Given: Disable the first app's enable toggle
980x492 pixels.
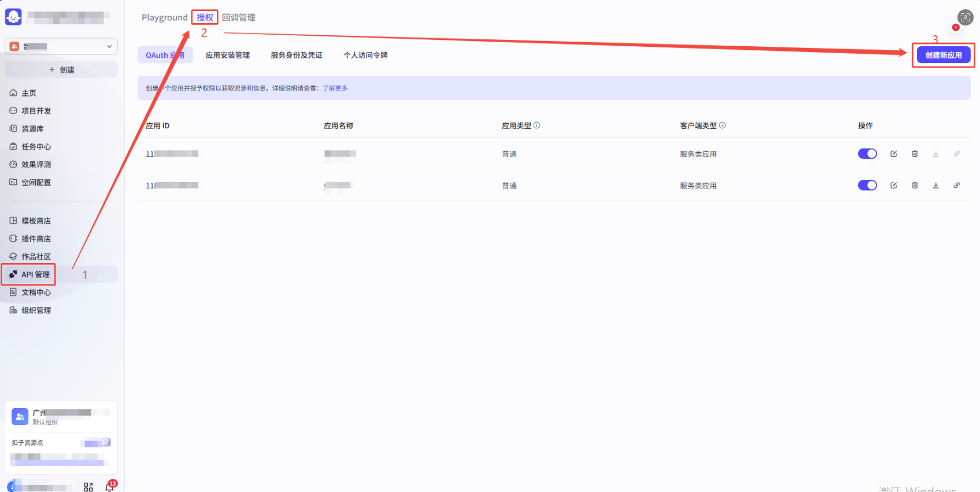Looking at the screenshot, I should tap(867, 154).
